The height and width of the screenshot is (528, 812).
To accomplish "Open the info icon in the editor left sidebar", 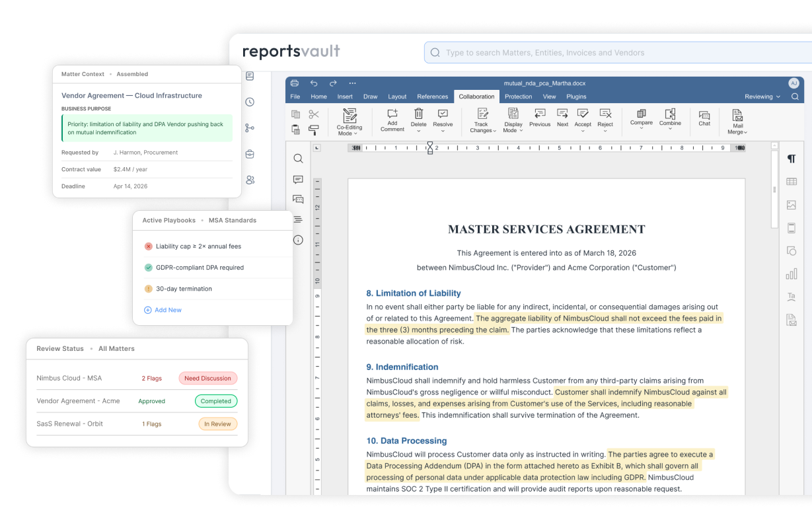I will pyautogui.click(x=298, y=240).
